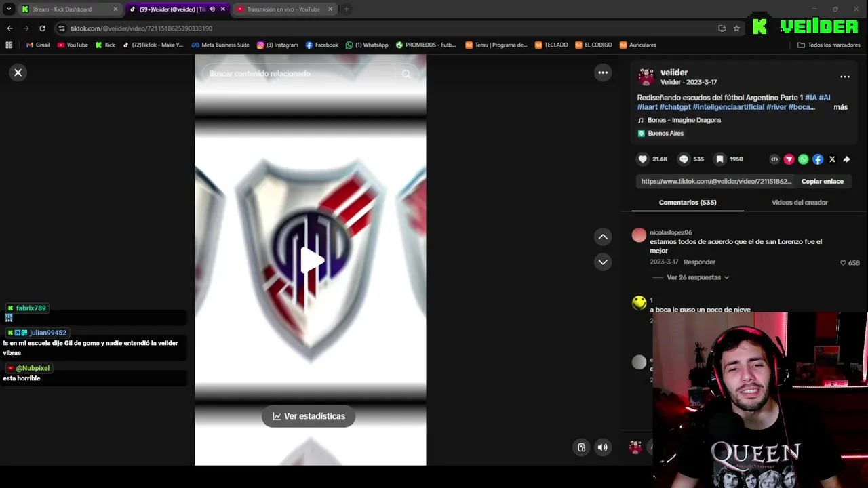
Task: Go to the previous video with up arrow
Action: point(603,237)
